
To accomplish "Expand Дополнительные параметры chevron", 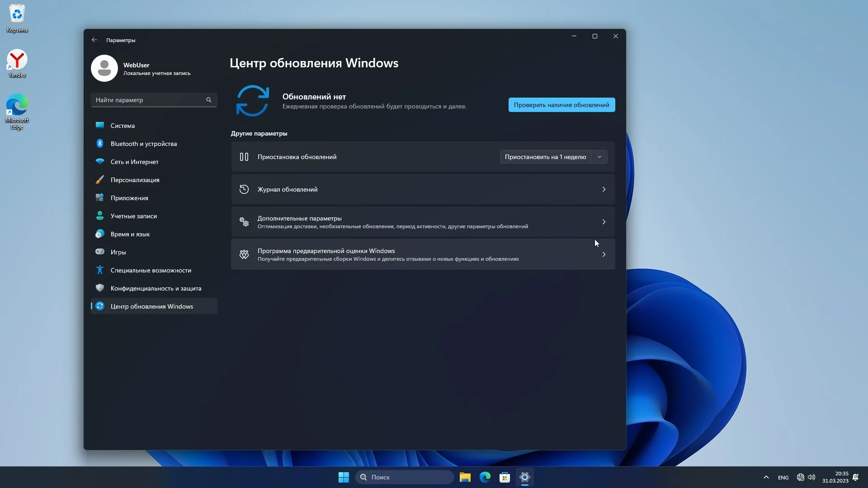I will coord(604,222).
